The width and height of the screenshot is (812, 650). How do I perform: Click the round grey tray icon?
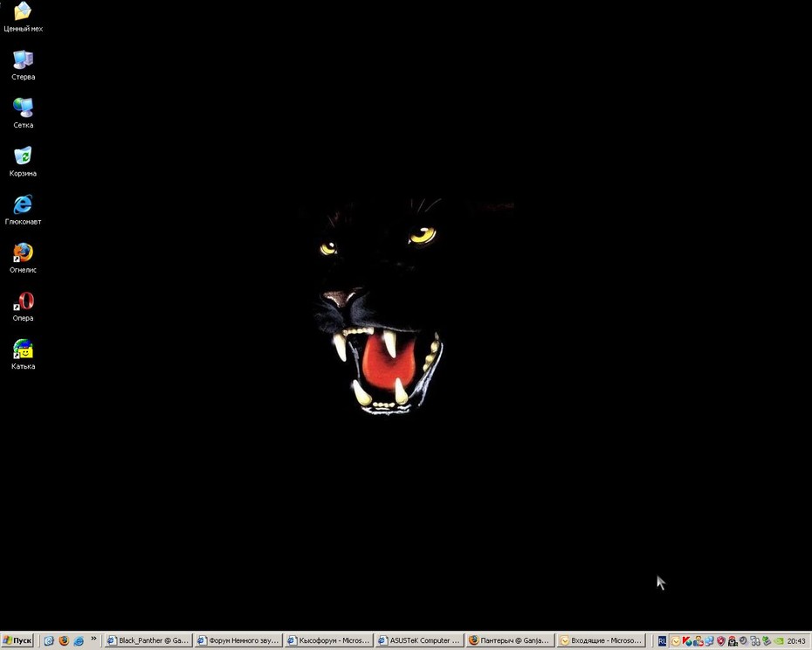pos(743,640)
